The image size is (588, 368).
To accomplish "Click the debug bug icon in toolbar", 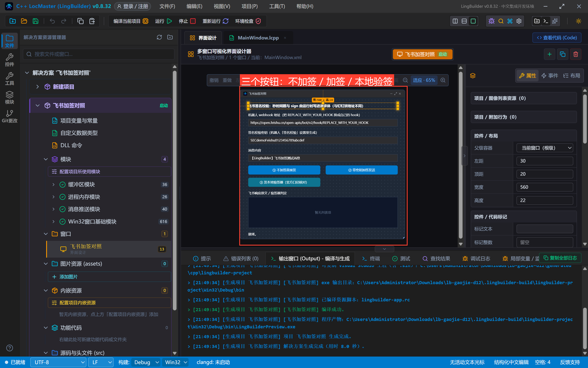I will [x=491, y=21].
